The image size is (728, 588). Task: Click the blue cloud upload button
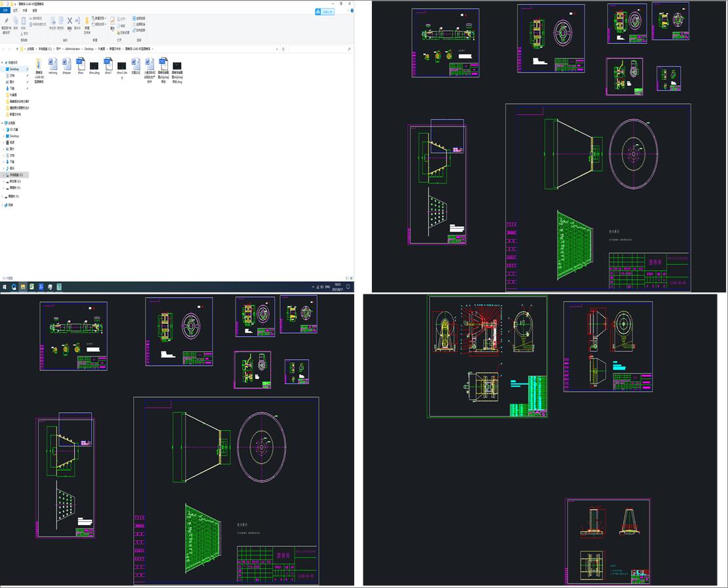[x=325, y=12]
